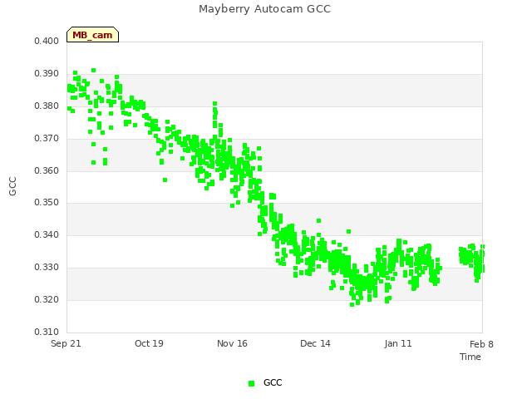The height and width of the screenshot is (399, 532).
Task: Click the green GCC legend swatch
Action: coord(251,383)
